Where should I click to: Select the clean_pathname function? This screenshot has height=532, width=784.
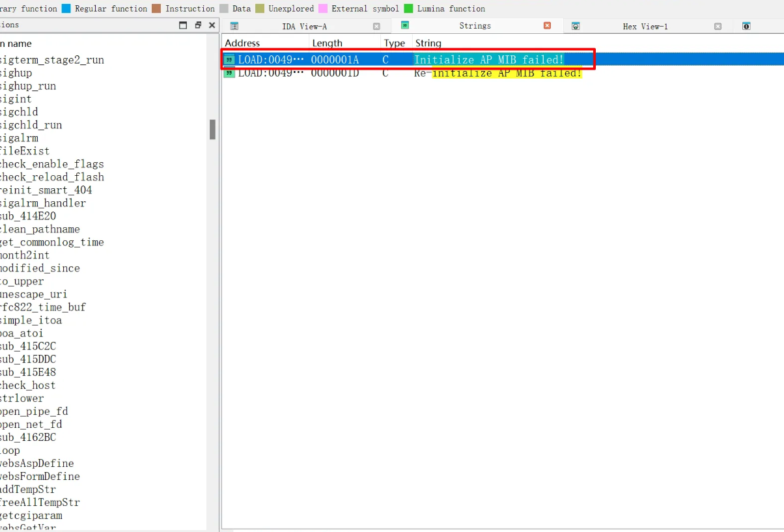tap(40, 229)
